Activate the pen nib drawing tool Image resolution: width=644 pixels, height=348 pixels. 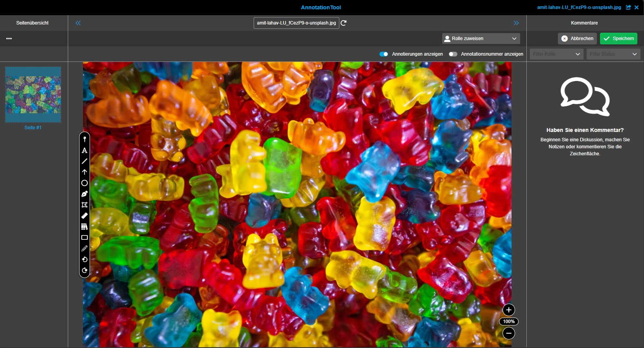(x=85, y=194)
